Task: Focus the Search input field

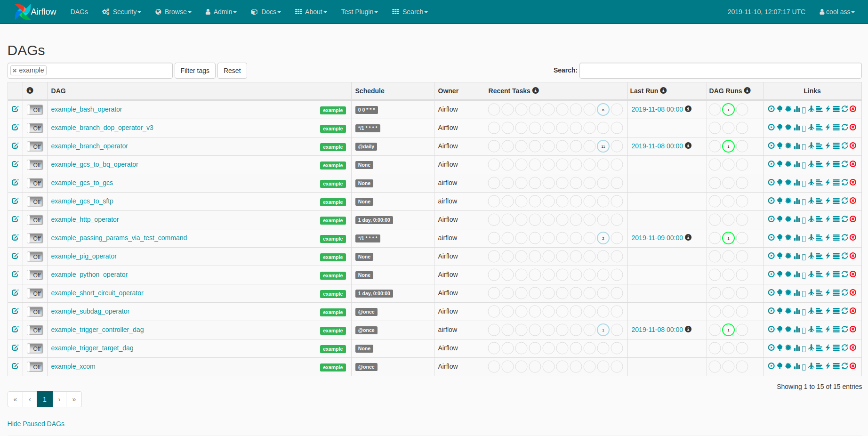Action: [x=720, y=71]
